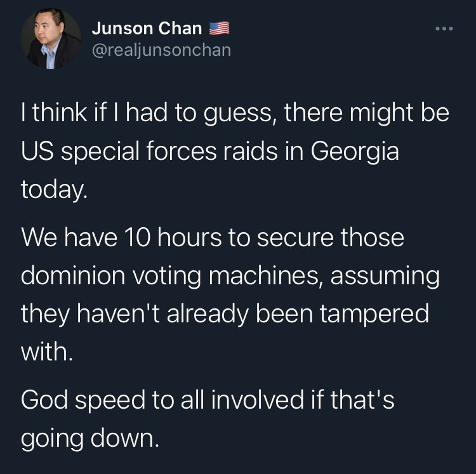Click the US flag emoji beside the name
Viewport: 476px width, 474px height.
point(219,29)
